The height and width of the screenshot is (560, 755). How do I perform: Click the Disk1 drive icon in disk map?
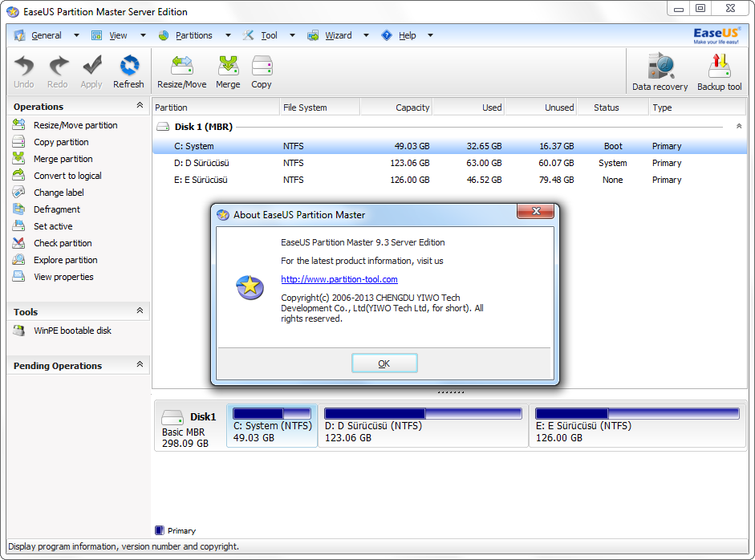click(x=173, y=417)
